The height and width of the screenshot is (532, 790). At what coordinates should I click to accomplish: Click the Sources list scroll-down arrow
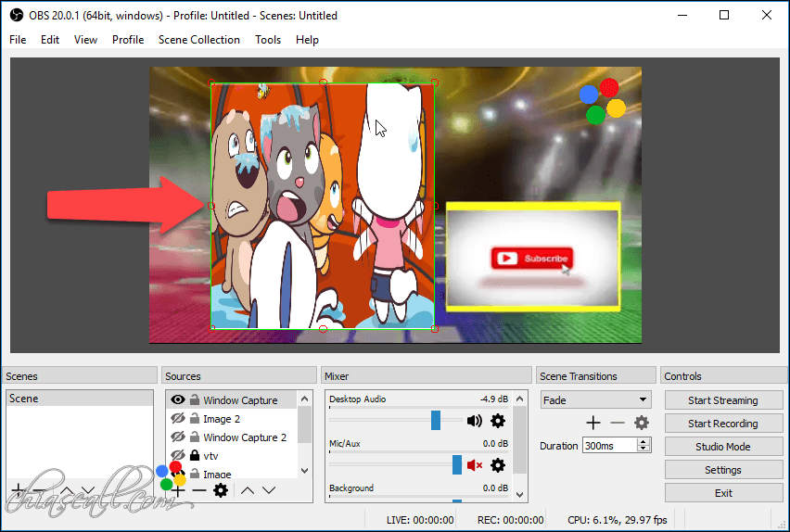click(x=304, y=471)
